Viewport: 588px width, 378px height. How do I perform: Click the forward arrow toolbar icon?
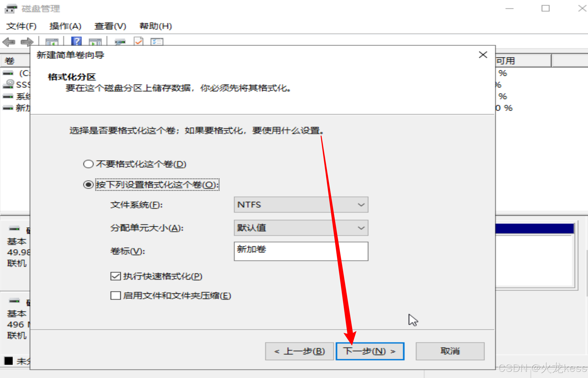27,42
